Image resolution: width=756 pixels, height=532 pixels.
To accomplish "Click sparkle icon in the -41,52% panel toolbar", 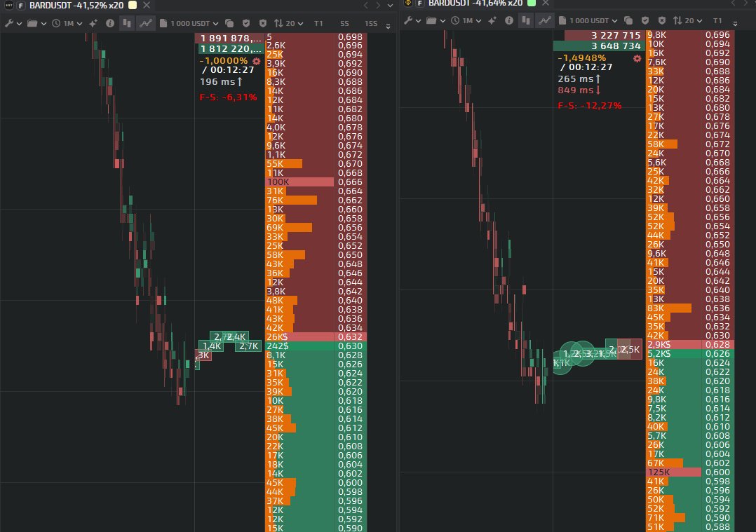I will coord(93,23).
